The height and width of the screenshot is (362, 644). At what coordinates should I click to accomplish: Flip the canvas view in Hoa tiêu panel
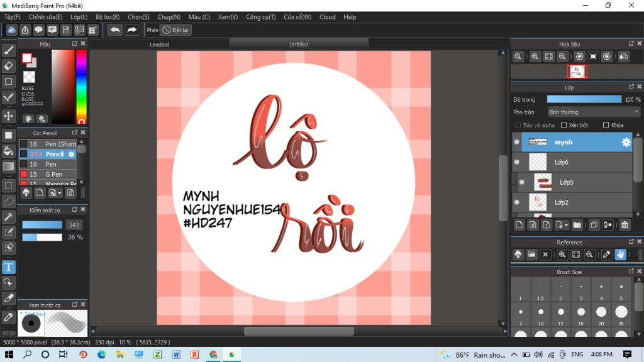click(x=623, y=57)
